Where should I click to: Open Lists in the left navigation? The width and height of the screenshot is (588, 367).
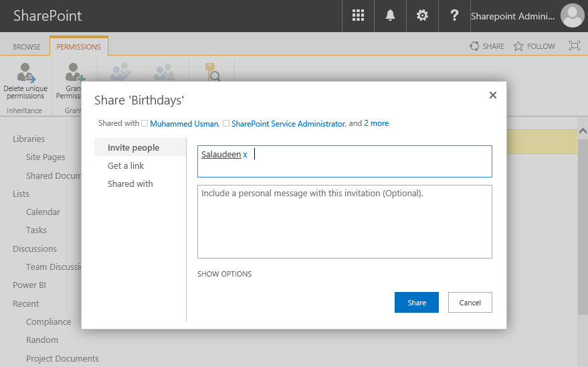[x=21, y=194]
